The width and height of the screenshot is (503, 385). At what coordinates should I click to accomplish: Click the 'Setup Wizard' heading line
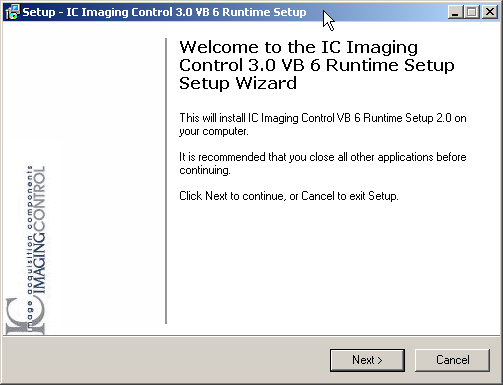pyautogui.click(x=238, y=83)
